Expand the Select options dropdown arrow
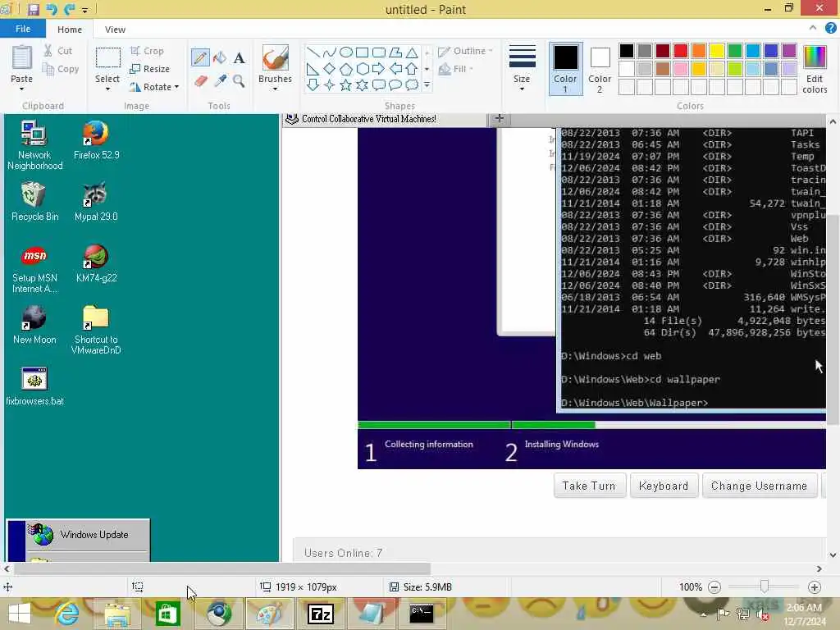This screenshot has height=630, width=840. 107,89
